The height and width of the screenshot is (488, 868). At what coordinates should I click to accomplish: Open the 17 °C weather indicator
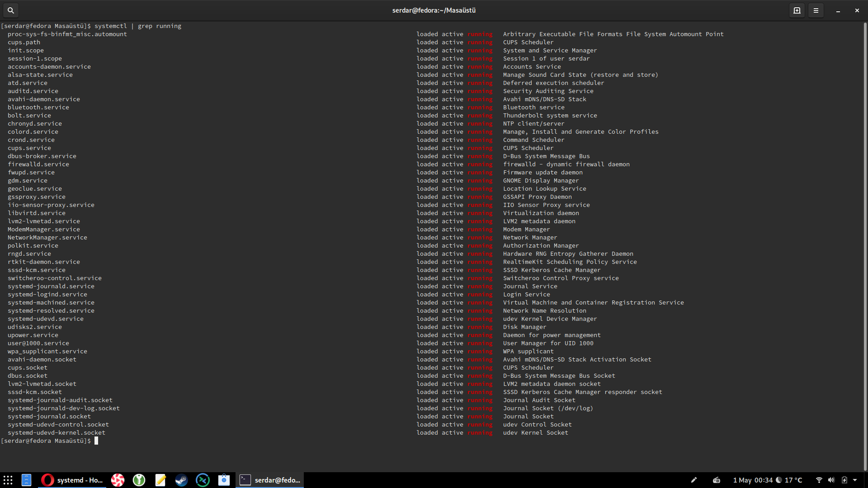789,480
